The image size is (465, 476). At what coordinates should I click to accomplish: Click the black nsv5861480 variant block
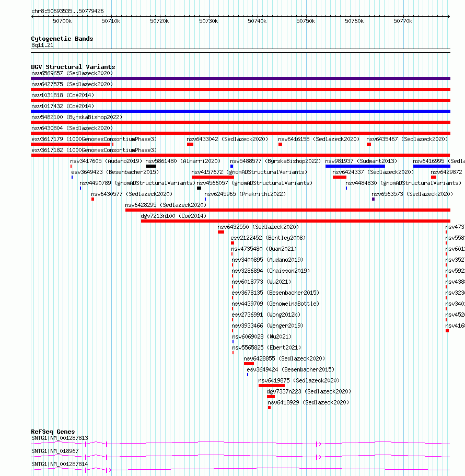(x=151, y=166)
